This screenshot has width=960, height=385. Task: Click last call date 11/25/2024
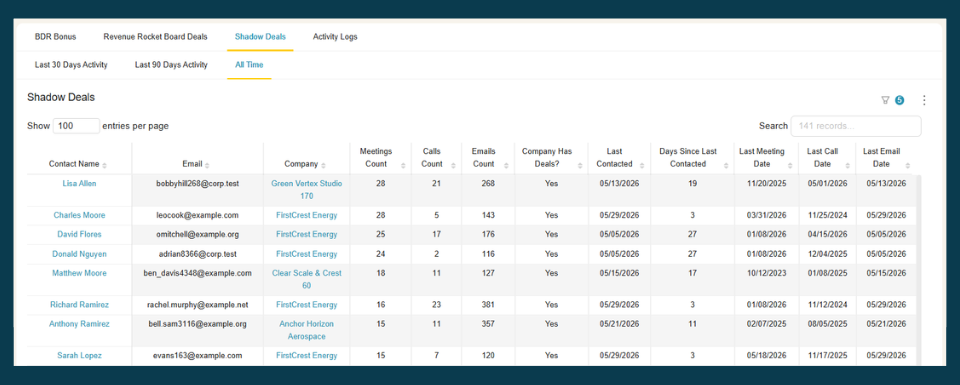tap(827, 215)
